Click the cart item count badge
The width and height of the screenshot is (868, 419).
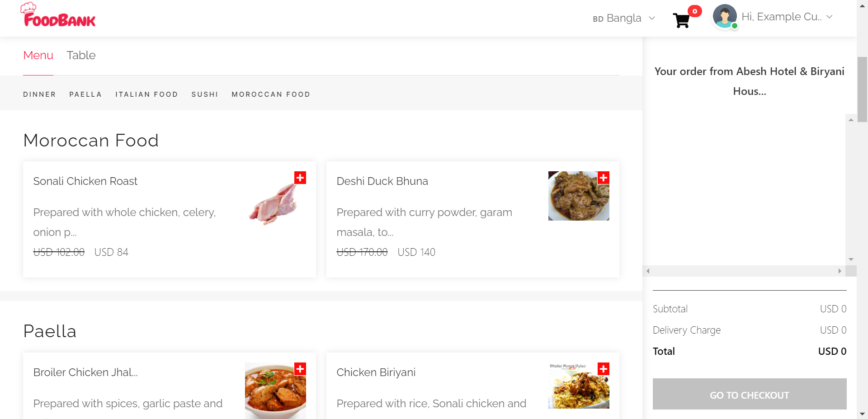click(x=695, y=11)
